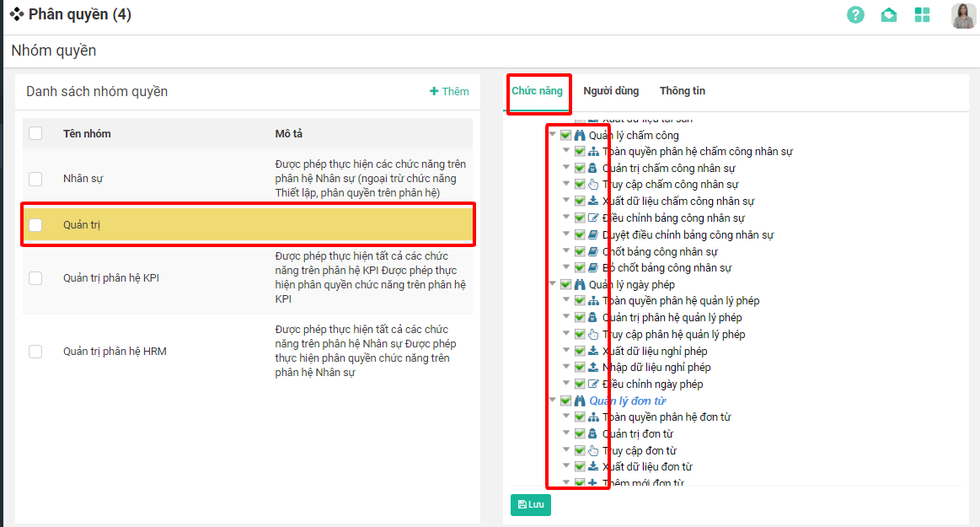Viewport: 980px width, 527px height.
Task: Collapse the Quản lý đơn từ tree node
Action: (553, 401)
